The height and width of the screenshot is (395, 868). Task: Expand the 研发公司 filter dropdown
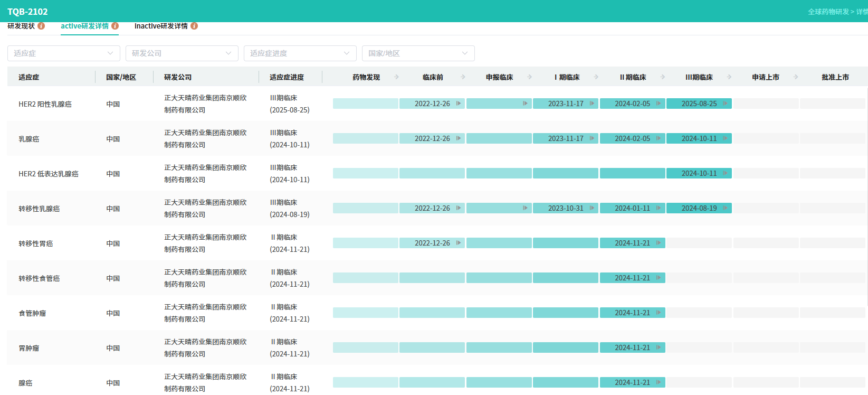tap(182, 53)
